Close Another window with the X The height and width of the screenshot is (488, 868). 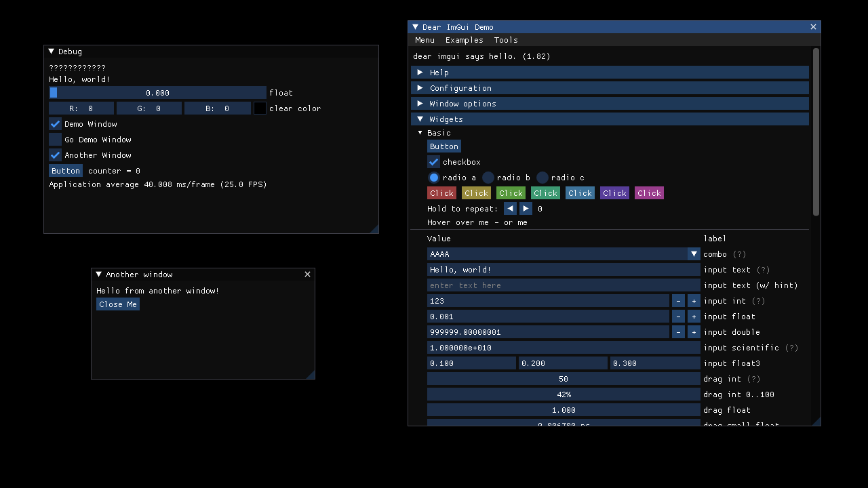307,274
